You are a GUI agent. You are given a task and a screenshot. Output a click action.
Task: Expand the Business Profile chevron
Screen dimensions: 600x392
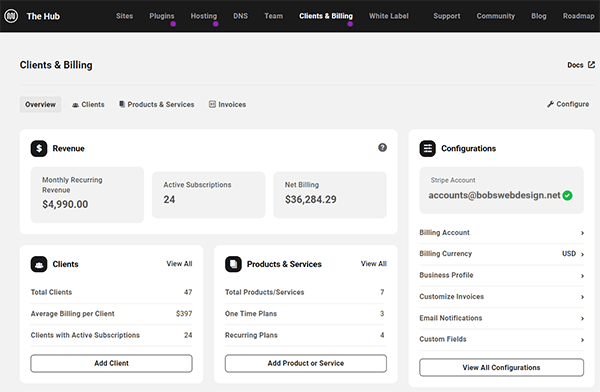pos(582,276)
